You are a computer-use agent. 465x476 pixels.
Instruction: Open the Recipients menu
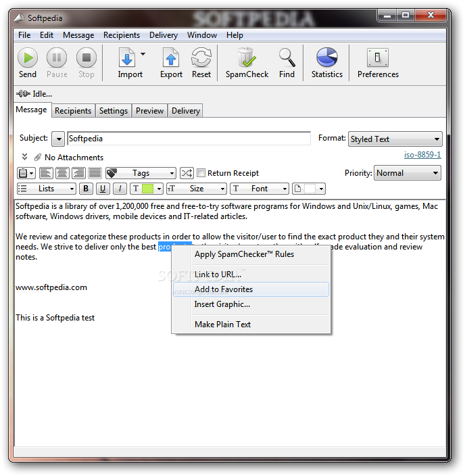(122, 35)
